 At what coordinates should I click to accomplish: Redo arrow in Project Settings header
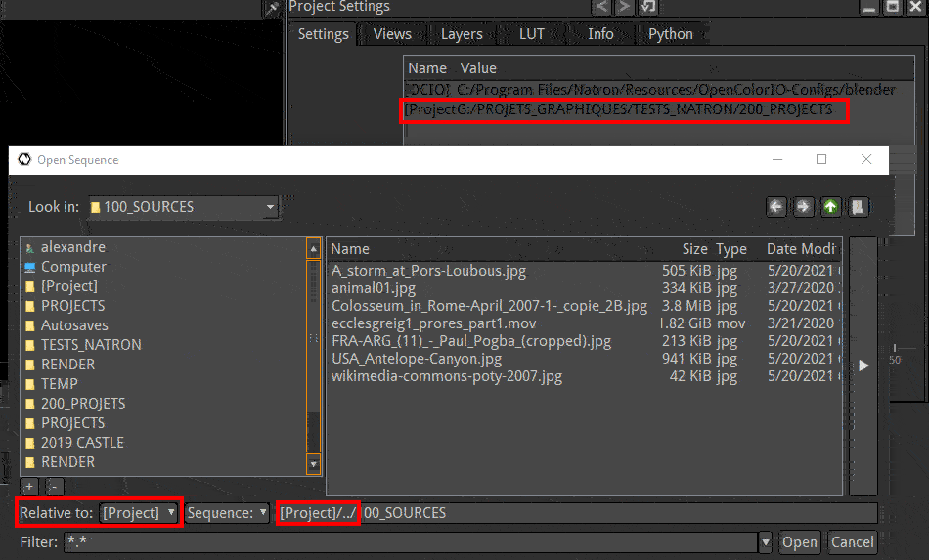point(624,7)
